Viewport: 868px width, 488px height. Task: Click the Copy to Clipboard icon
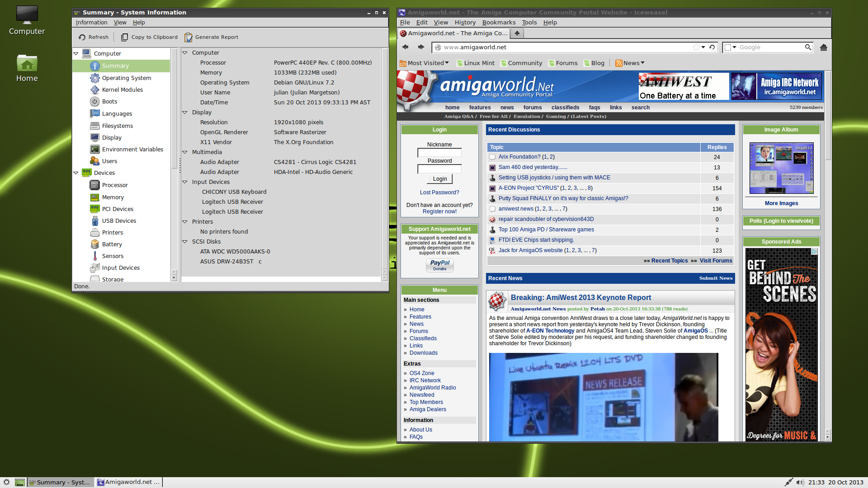124,37
